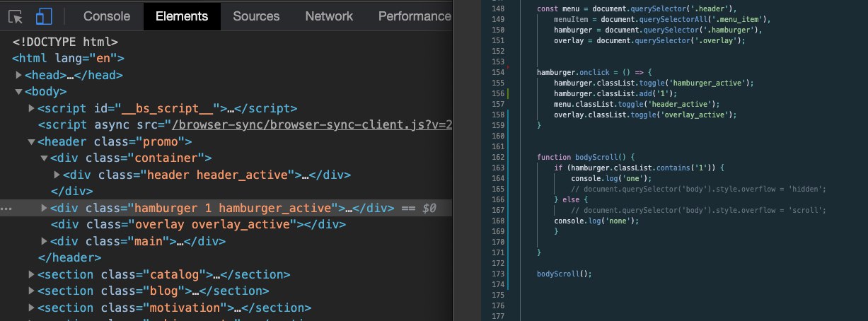Select the overlay overlay_active div

pyautogui.click(x=198, y=225)
